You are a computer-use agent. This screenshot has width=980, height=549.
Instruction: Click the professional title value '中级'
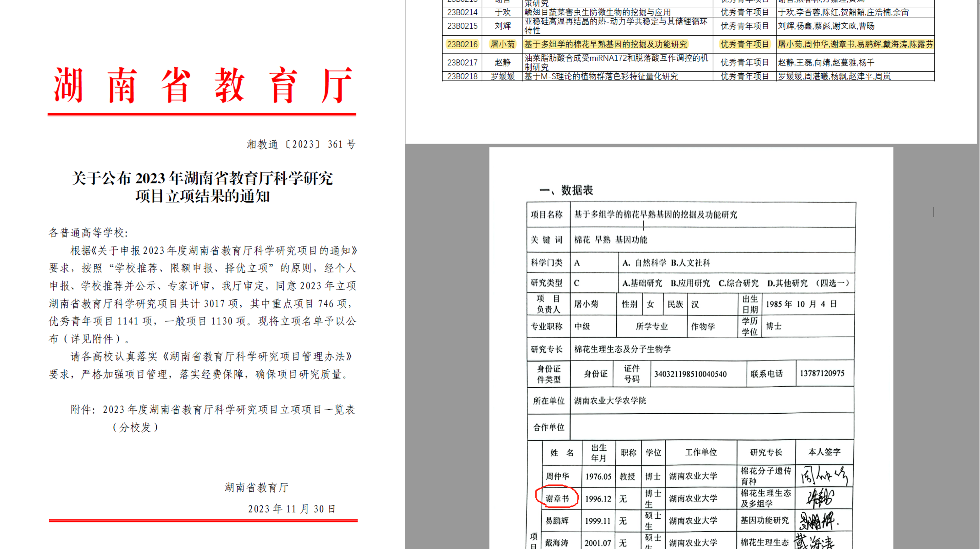pos(582,326)
